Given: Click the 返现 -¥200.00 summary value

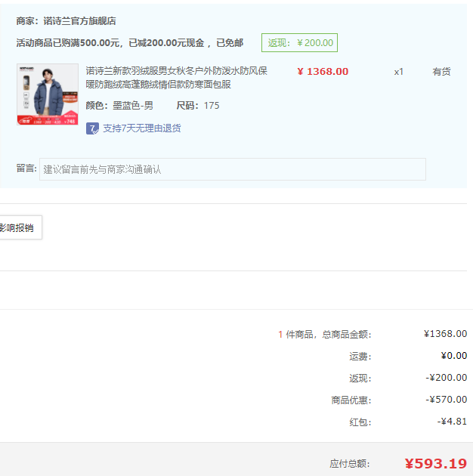Looking at the screenshot, I should [x=447, y=378].
